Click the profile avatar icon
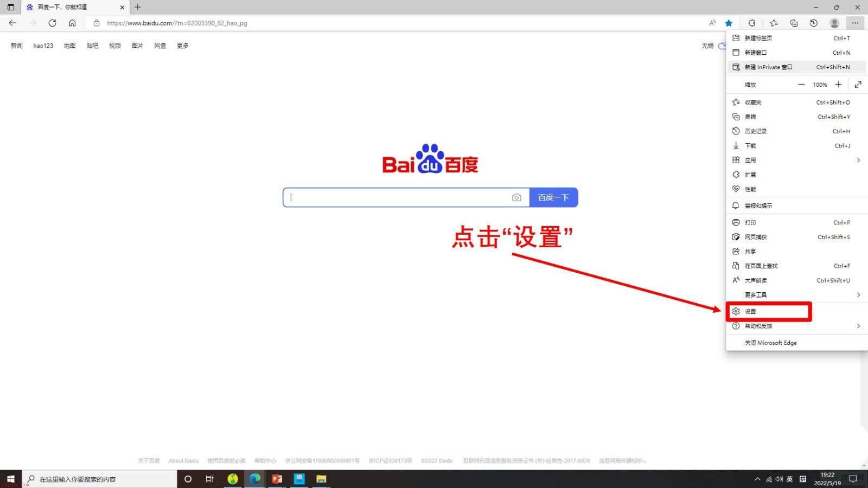The height and width of the screenshot is (488, 868). click(x=834, y=23)
